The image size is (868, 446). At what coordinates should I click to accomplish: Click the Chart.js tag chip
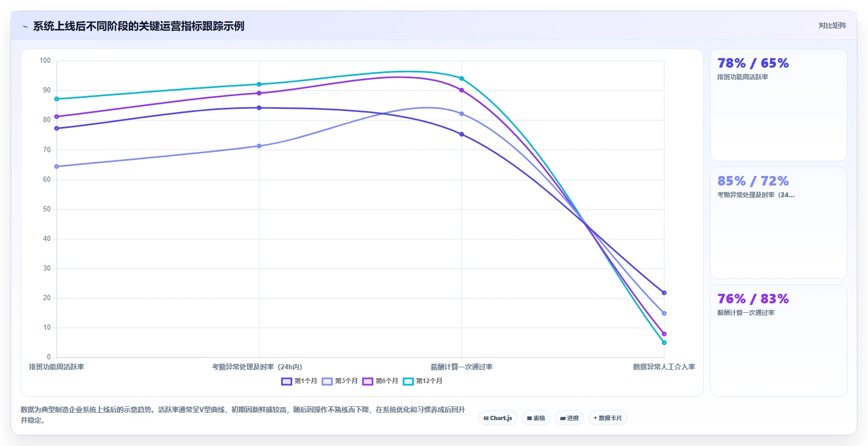tap(498, 418)
